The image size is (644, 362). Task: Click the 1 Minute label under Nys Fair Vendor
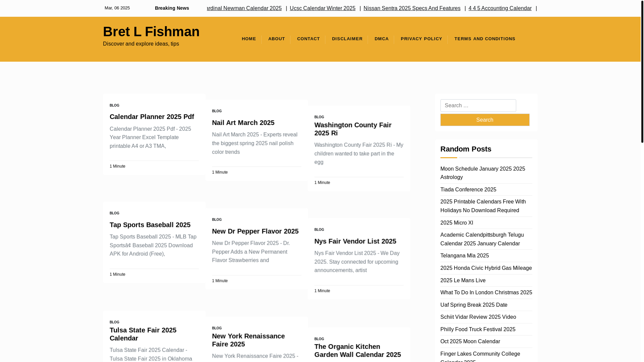322,291
